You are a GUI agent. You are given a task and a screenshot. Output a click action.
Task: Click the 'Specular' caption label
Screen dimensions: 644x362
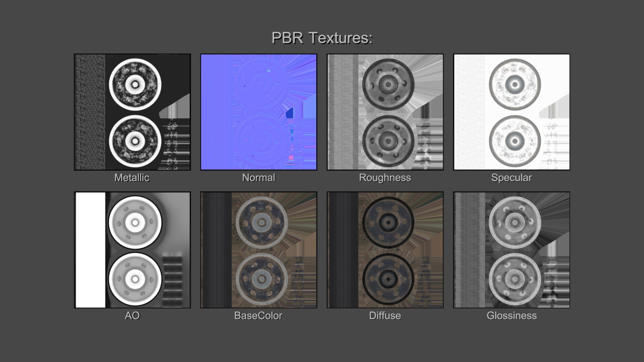[x=512, y=178]
